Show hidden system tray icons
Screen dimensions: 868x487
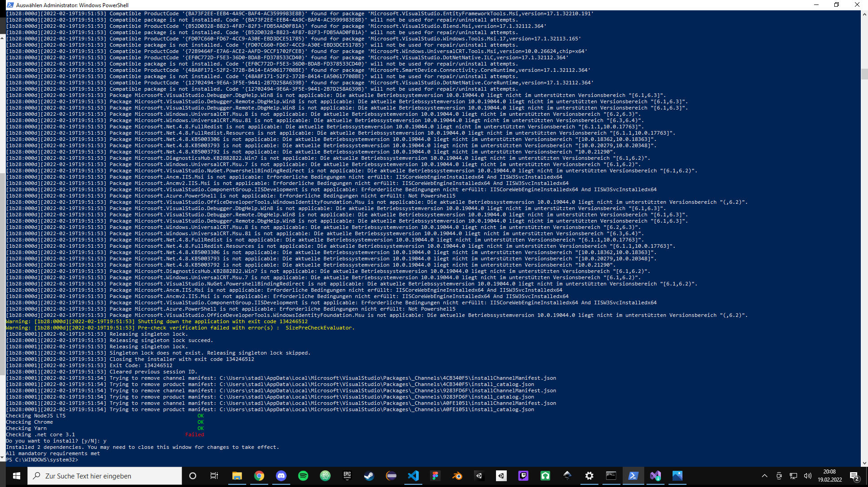coord(764,476)
